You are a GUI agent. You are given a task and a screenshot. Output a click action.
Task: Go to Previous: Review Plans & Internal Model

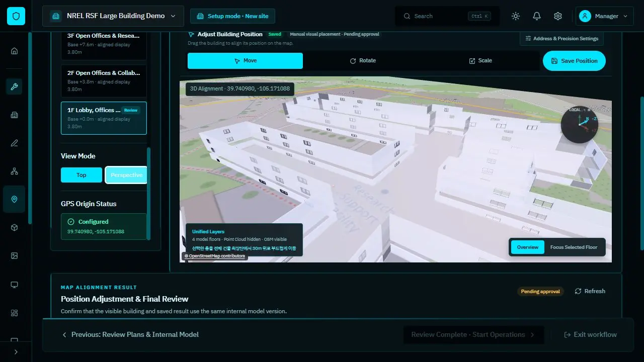[130, 335]
